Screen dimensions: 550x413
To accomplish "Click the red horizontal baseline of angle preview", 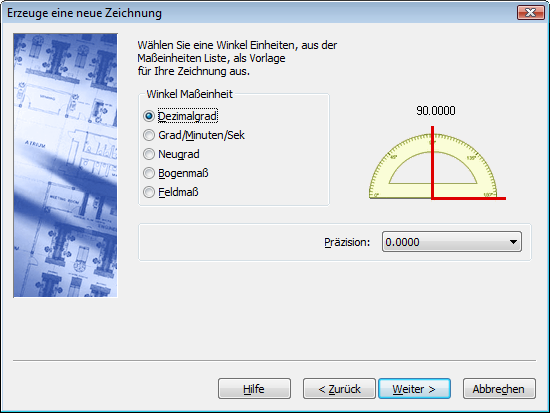I will coord(469,199).
